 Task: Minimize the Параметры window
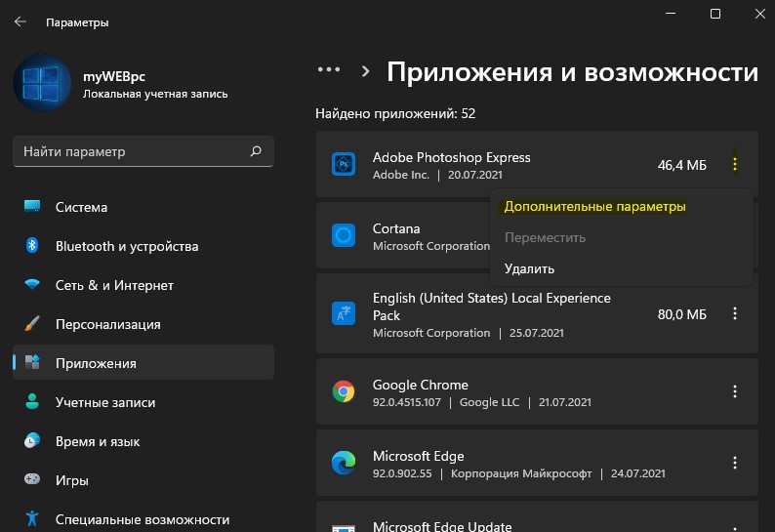pyautogui.click(x=671, y=14)
